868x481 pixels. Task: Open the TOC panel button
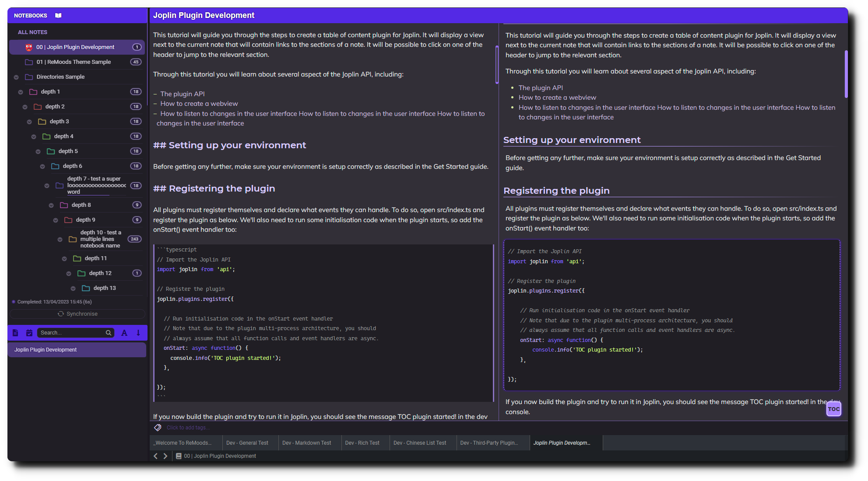(833, 409)
